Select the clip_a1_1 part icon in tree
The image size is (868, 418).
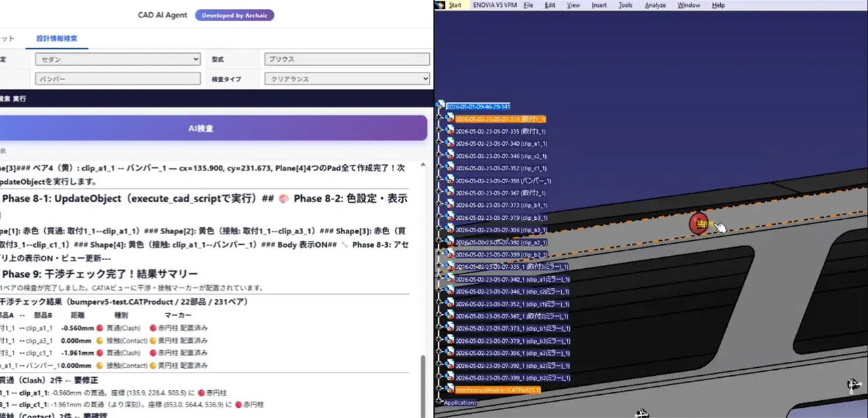(x=450, y=144)
